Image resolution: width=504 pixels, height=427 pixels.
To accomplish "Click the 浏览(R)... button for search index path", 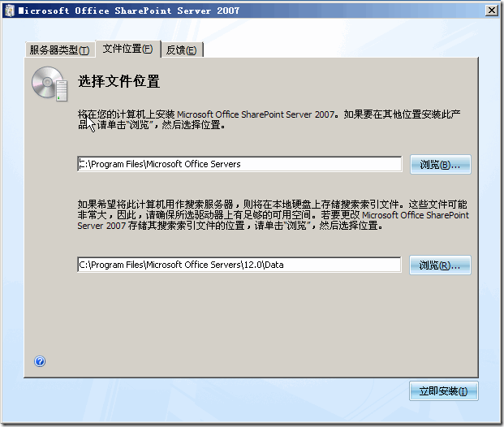I will pos(440,265).
